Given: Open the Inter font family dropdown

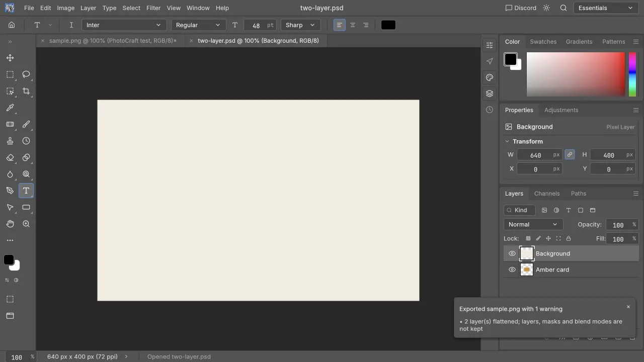Looking at the screenshot, I should pyautogui.click(x=124, y=25).
